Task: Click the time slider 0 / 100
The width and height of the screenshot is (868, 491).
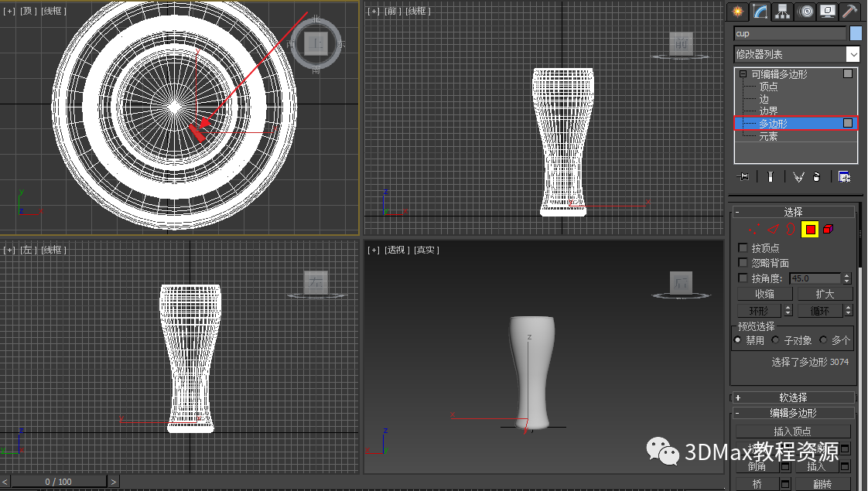Action: click(58, 482)
